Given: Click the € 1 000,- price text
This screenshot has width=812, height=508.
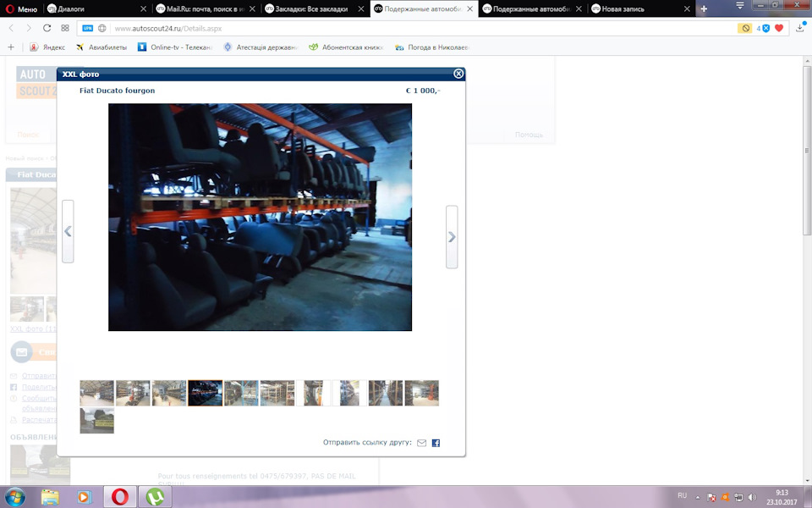Looking at the screenshot, I should pyautogui.click(x=423, y=91).
